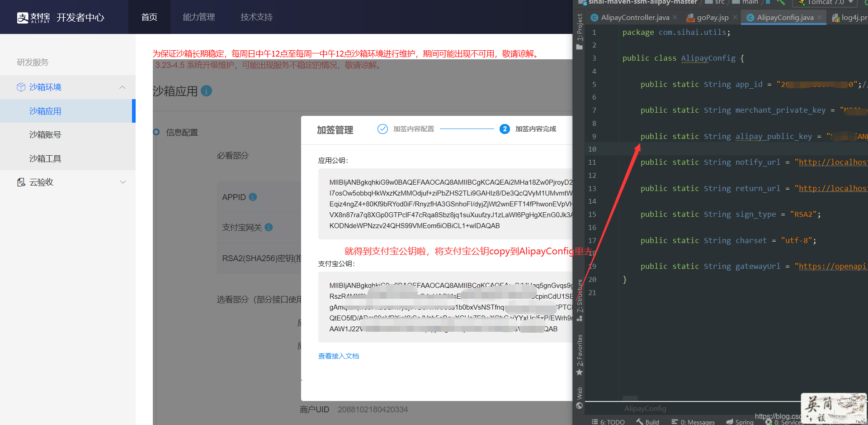Screen dimensions: 868x425
Task: Click the app_id variable in code
Action: coord(749,84)
